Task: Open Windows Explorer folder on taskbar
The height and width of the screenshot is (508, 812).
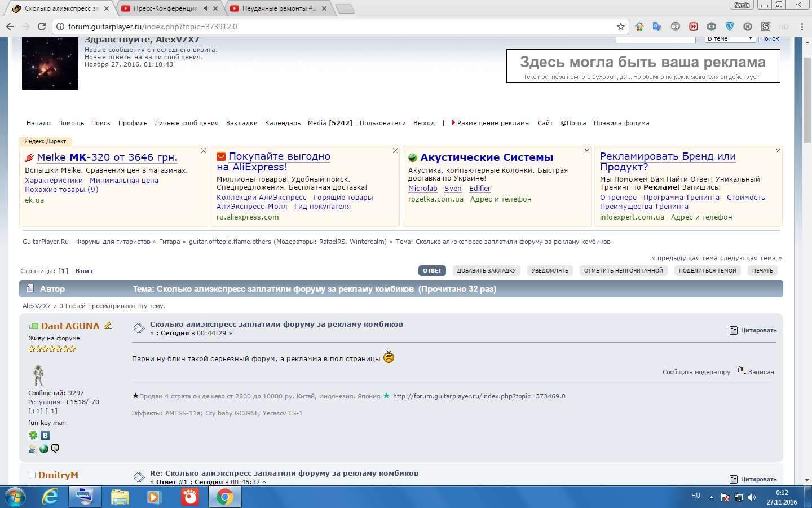Action: pyautogui.click(x=120, y=497)
